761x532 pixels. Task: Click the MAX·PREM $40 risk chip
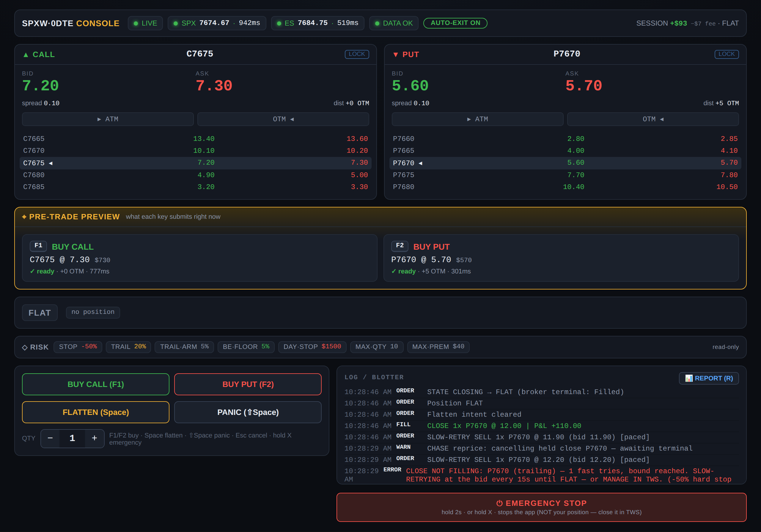(x=438, y=347)
